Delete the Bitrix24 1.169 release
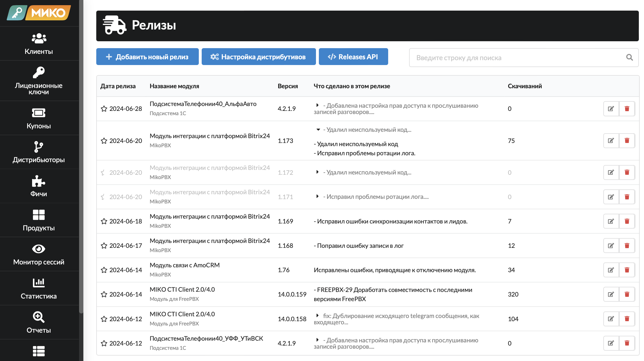Image resolution: width=644 pixels, height=361 pixels. coord(627,221)
